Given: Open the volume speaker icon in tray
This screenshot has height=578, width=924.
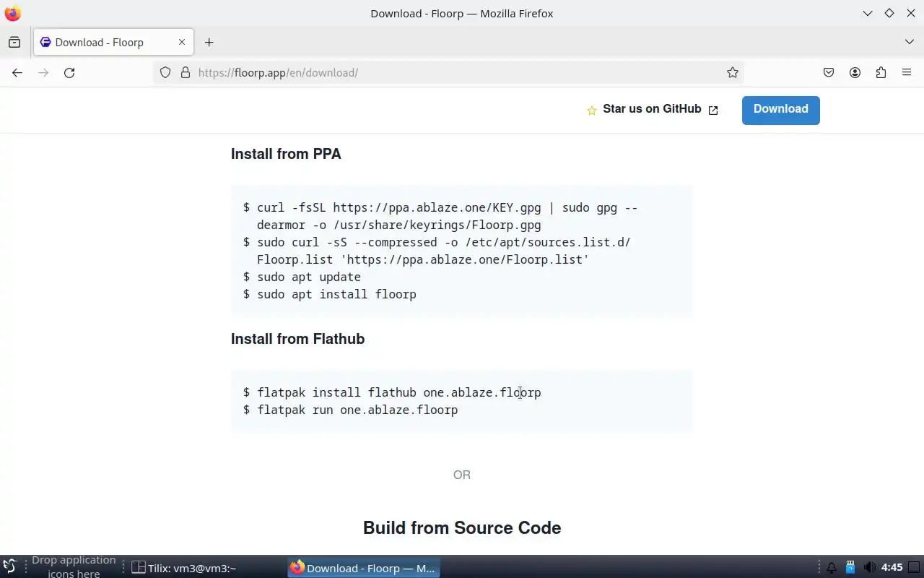Looking at the screenshot, I should (x=869, y=568).
